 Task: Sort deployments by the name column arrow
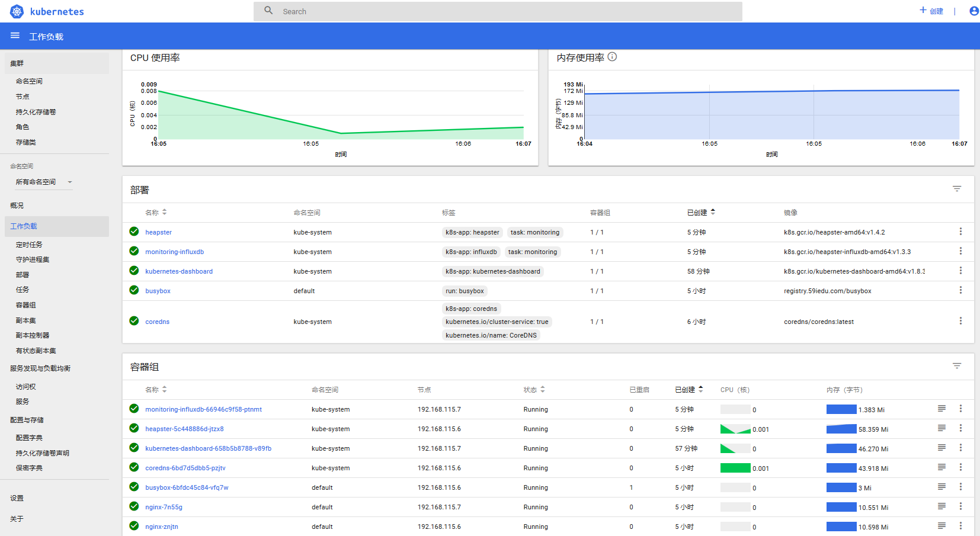pos(165,212)
